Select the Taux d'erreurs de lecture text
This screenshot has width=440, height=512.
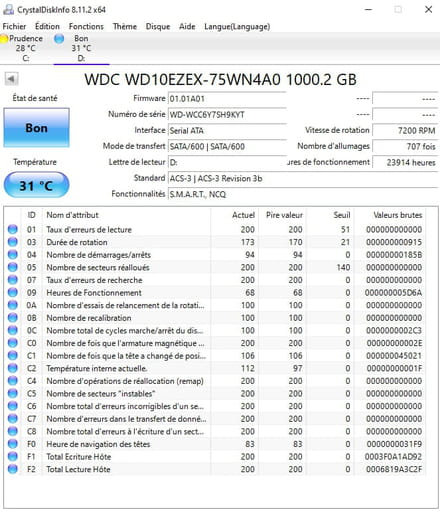tap(89, 230)
